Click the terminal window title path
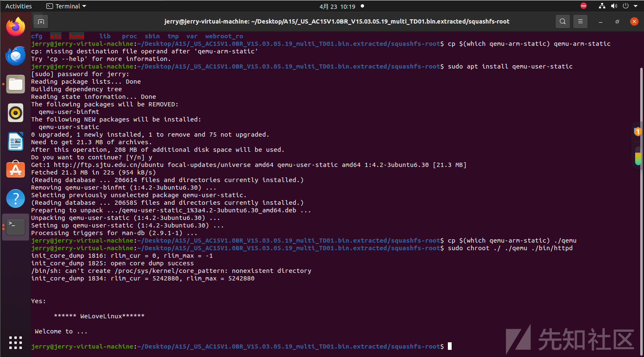Screen dimensions: 644x357 (337, 21)
